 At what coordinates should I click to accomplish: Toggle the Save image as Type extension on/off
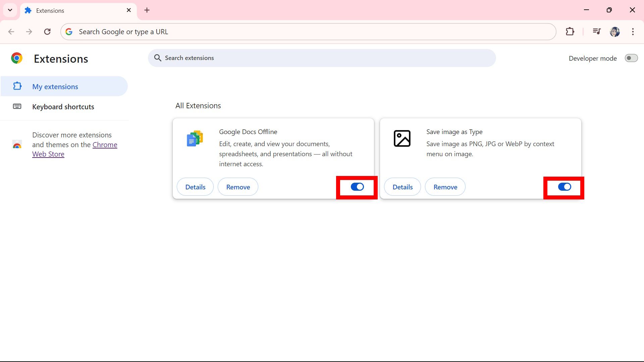click(565, 186)
